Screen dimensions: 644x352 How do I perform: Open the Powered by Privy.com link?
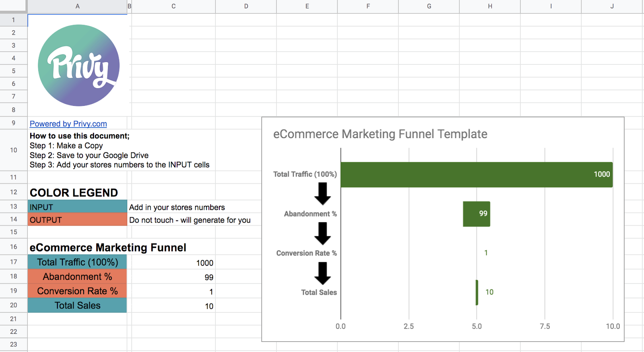tap(68, 124)
